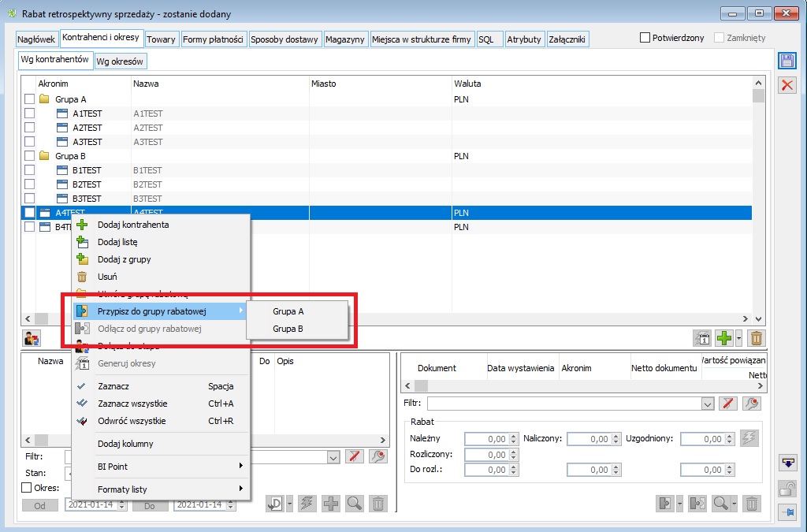Image resolution: width=807 pixels, height=532 pixels.
Task: Clear the documents filter with the red funnel icon
Action: point(727,404)
